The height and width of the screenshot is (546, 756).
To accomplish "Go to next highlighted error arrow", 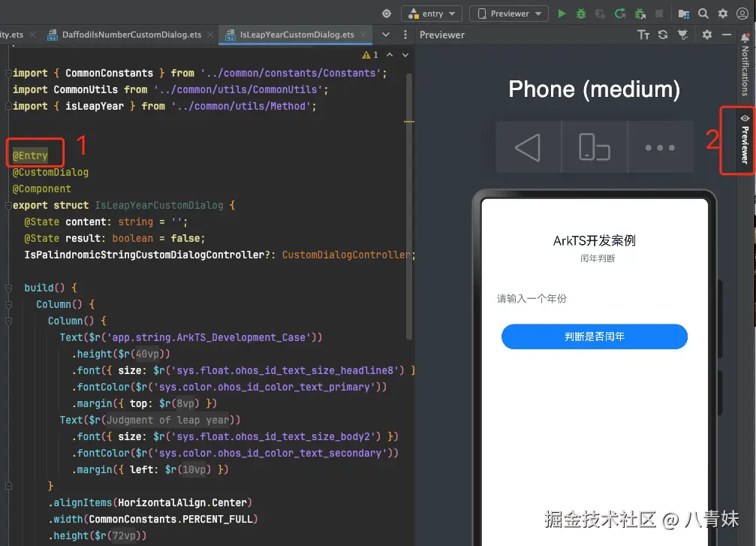I will (x=405, y=55).
